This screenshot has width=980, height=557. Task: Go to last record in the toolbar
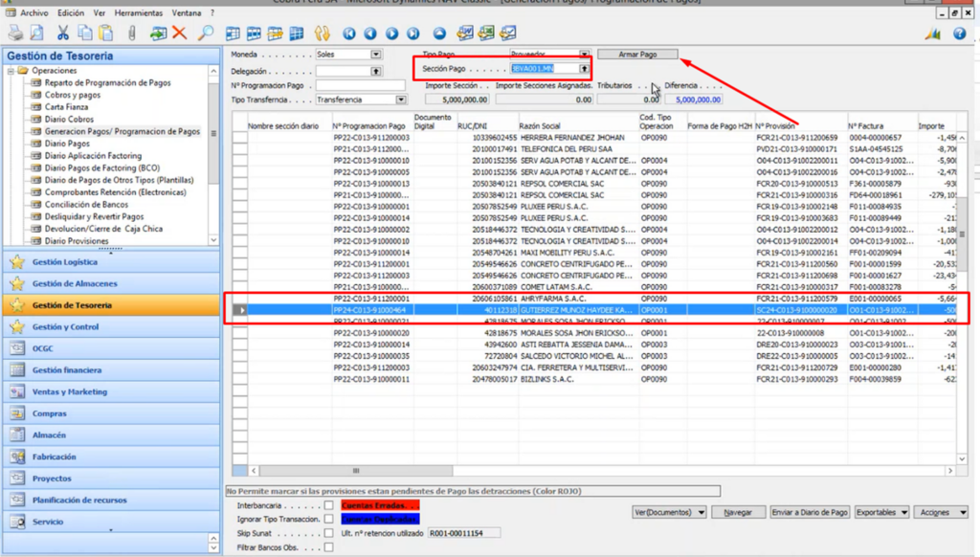coord(413,33)
